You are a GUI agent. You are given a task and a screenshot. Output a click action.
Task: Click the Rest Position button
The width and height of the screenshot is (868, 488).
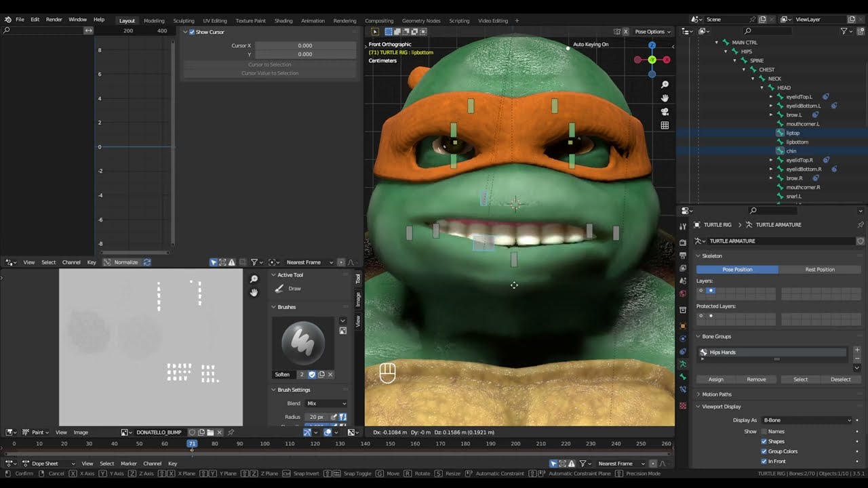click(x=820, y=270)
